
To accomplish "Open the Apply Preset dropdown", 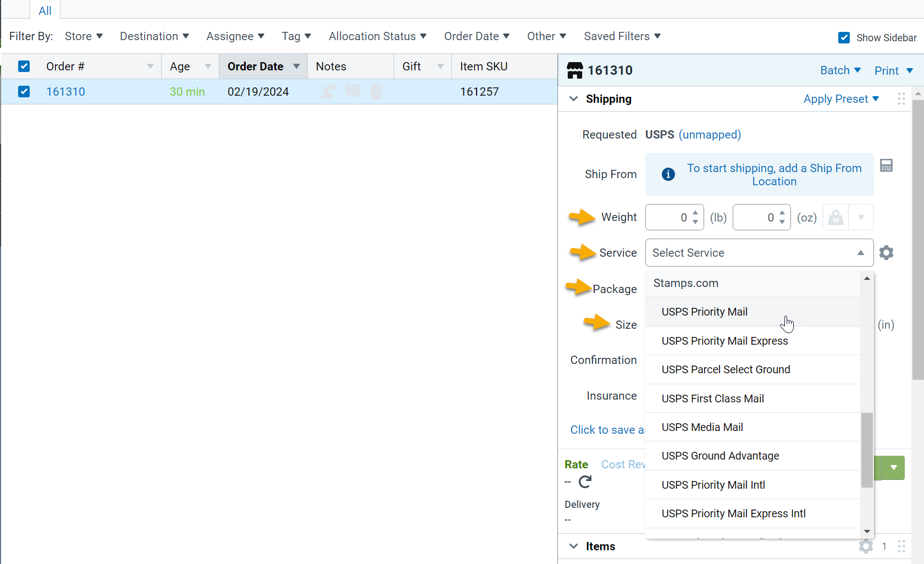I will point(840,99).
